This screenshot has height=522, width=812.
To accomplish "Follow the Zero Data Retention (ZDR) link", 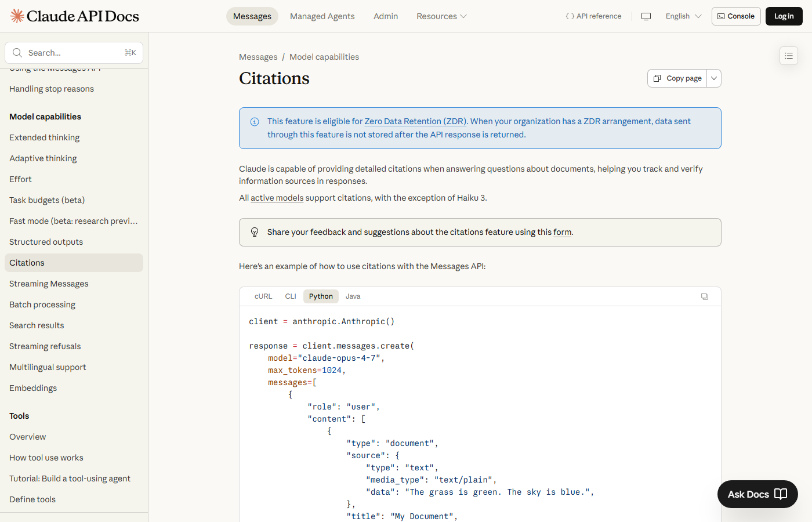I will coord(415,121).
